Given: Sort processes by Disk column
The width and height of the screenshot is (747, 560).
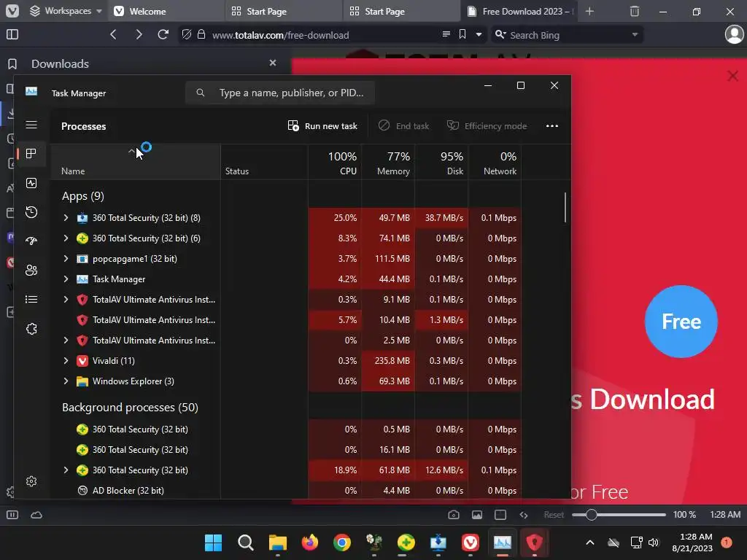Looking at the screenshot, I should point(441,163).
